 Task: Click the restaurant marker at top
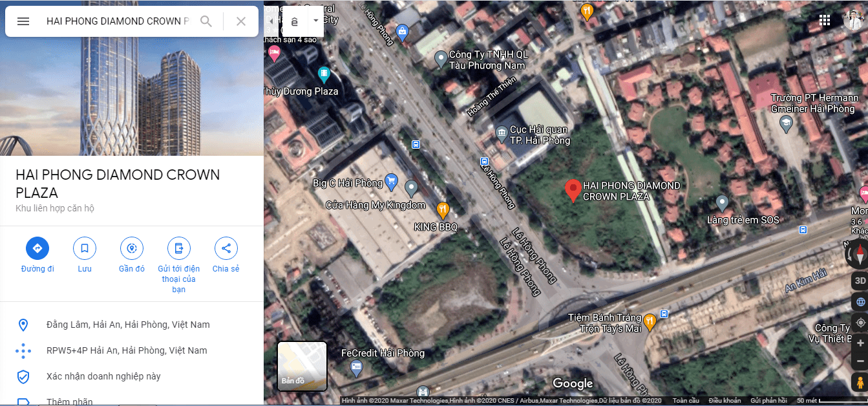coord(587,11)
